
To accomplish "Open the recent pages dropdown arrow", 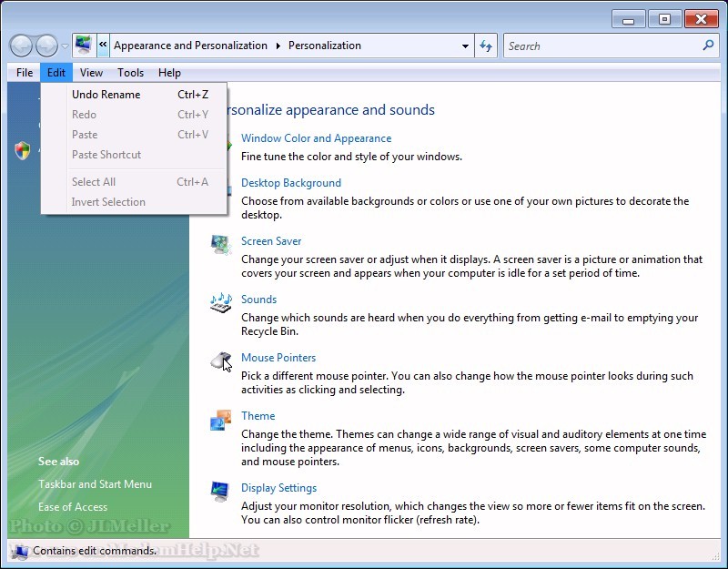I will 65,46.
